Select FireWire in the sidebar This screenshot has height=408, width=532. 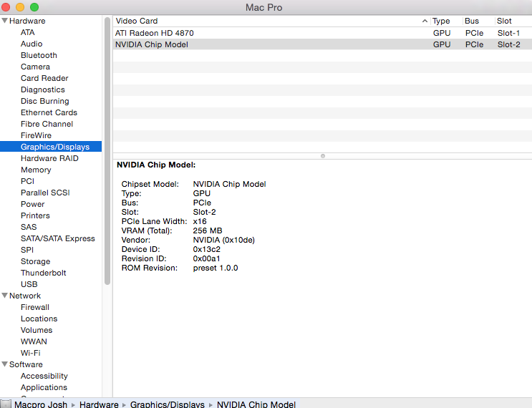pyautogui.click(x=36, y=135)
